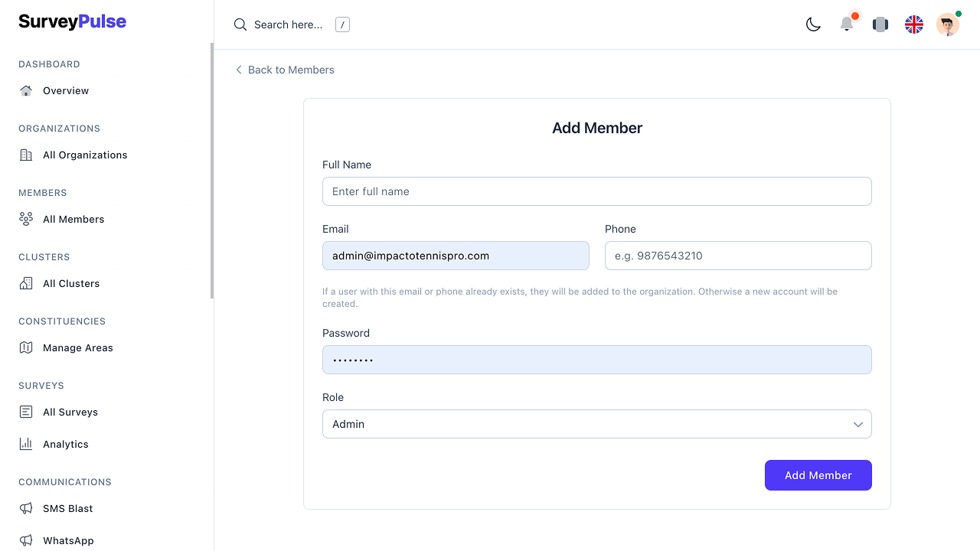Open All Surveys from sidebar
The image size is (980, 551).
point(70,412)
